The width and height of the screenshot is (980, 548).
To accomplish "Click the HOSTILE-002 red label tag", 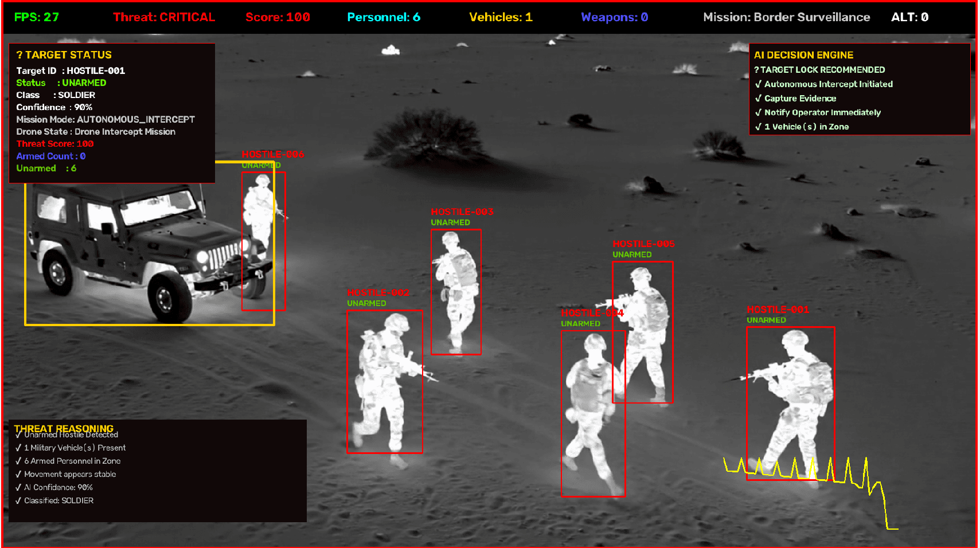I will point(378,293).
